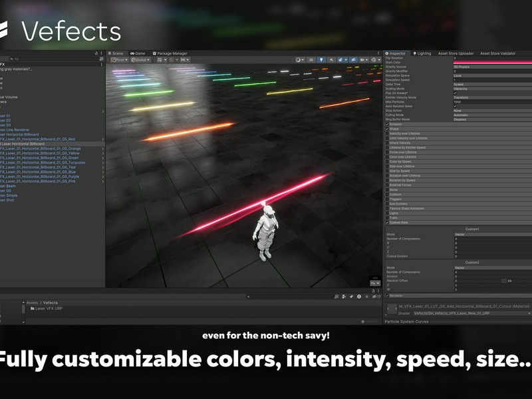
Task: Toggle favorites star icon in Project toolbar
Action: point(366,297)
